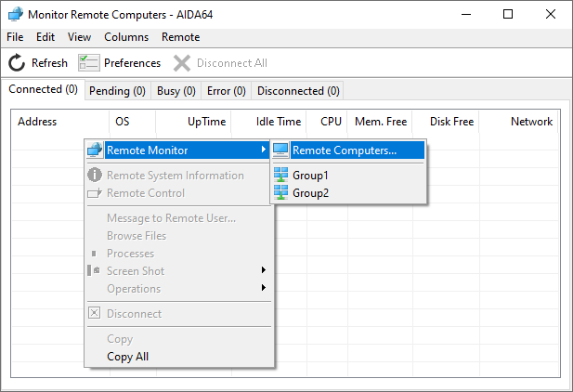The image size is (573, 392).
Task: Click the Group1 network icon
Action: [x=280, y=175]
